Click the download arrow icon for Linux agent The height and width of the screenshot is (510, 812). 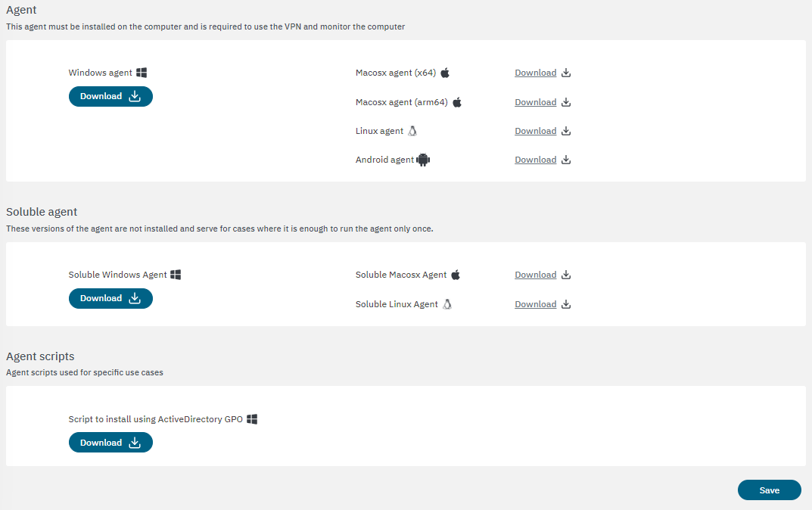[x=566, y=131]
